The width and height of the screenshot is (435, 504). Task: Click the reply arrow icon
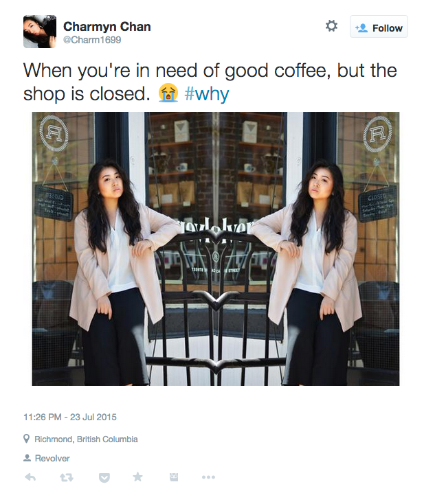point(30,477)
